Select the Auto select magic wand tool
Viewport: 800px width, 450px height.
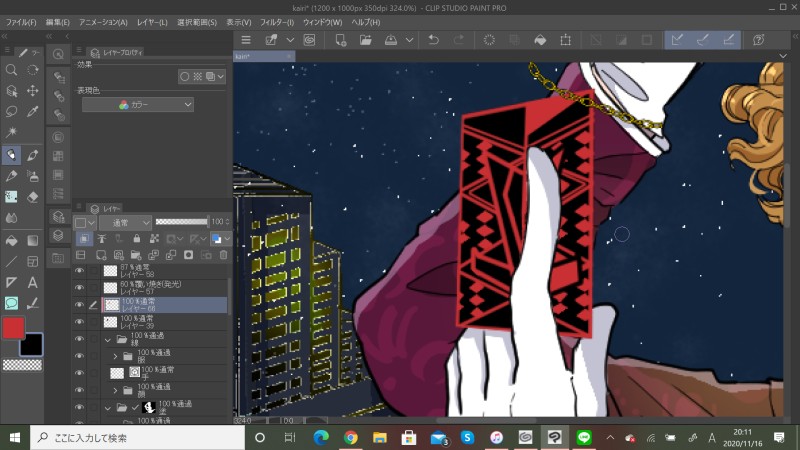click(11, 133)
